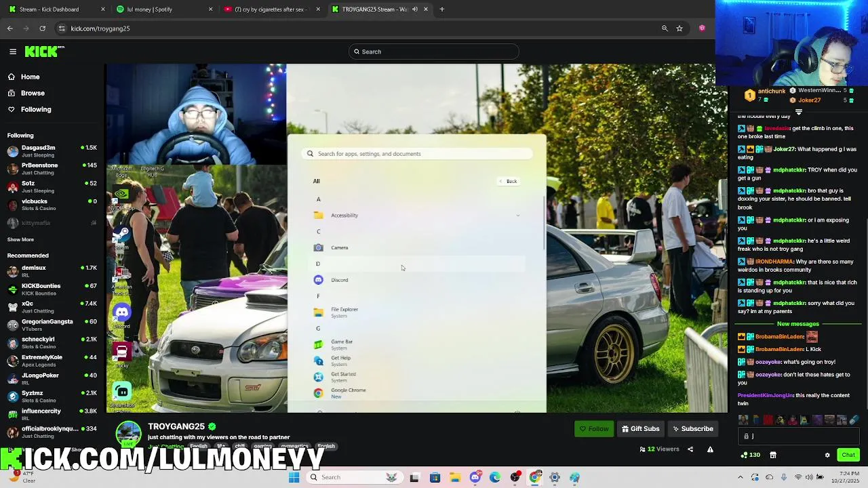The width and height of the screenshot is (868, 488).
Task: Click taskbar Search box
Action: tap(355, 477)
